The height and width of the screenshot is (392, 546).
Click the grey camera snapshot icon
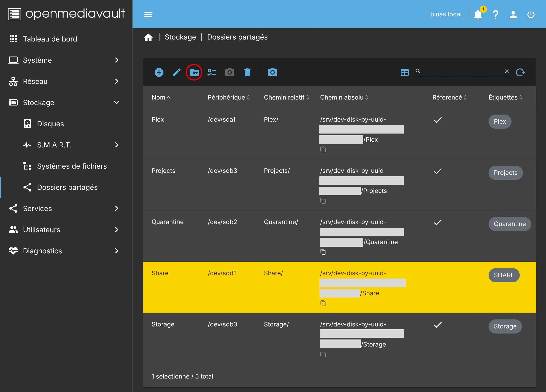pyautogui.click(x=230, y=72)
